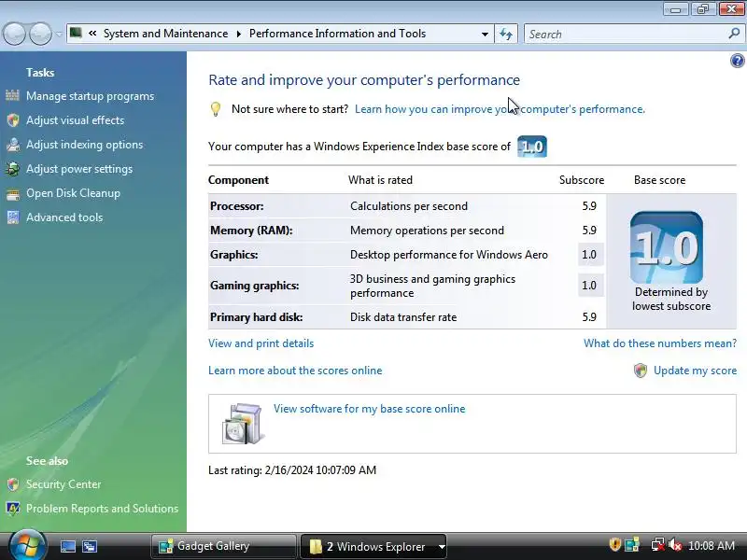The image size is (747, 560).
Task: Click the Last rating date text
Action: [292, 470]
